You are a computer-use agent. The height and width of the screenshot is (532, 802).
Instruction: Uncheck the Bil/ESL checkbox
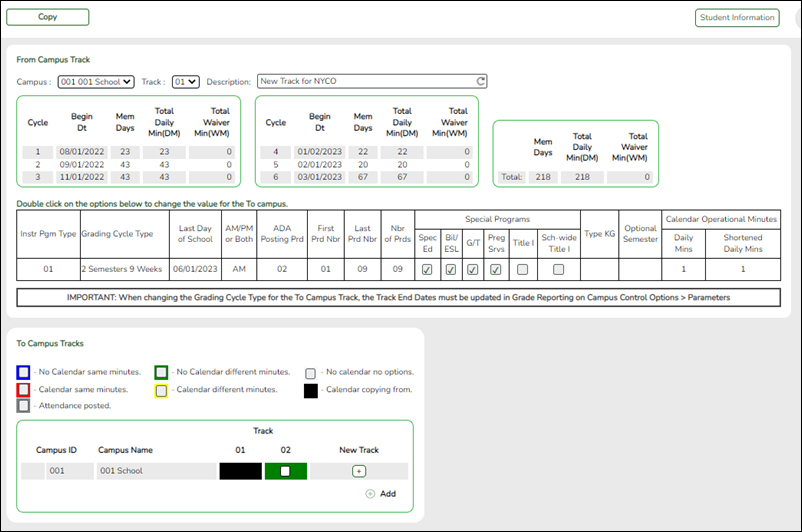(450, 269)
